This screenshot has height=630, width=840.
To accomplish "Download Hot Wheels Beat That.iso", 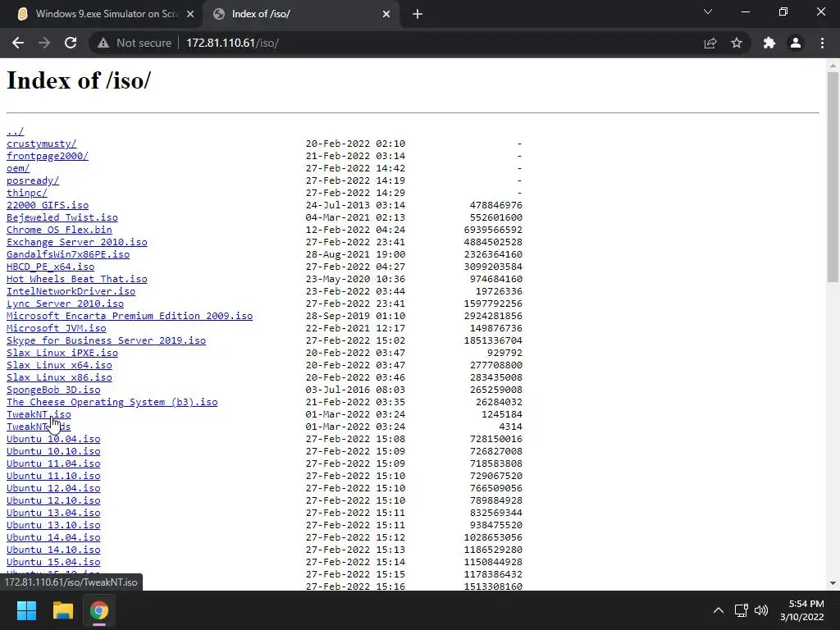I will coord(76,279).
